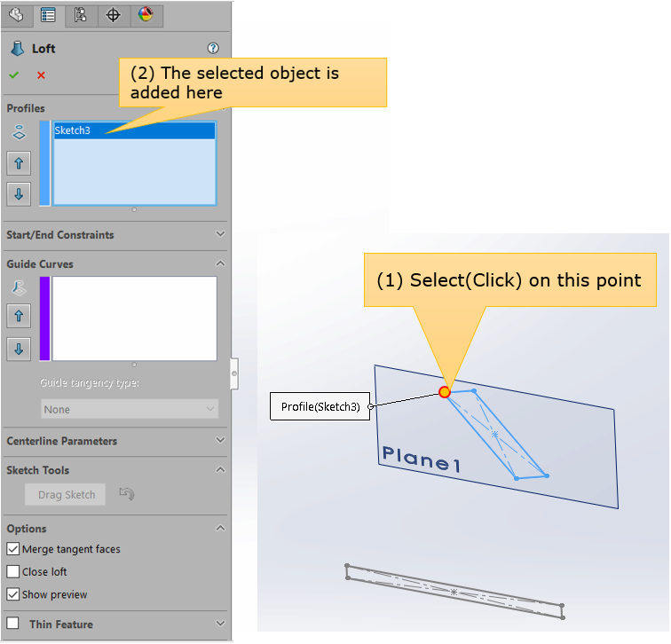This screenshot has height=644, width=671.
Task: Accept loft with green checkmark
Action: 14,75
